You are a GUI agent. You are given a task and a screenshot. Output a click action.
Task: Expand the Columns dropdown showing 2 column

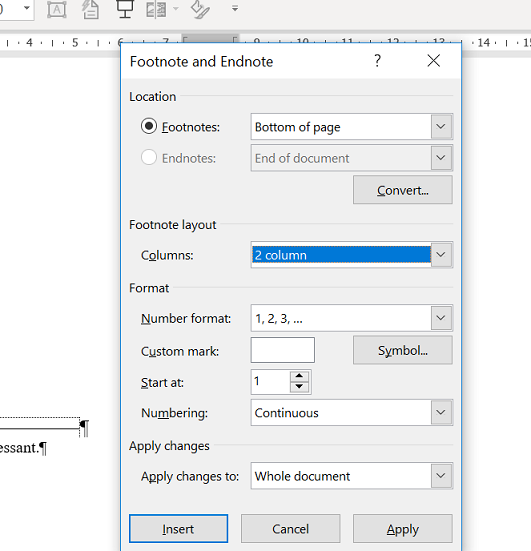tap(441, 254)
